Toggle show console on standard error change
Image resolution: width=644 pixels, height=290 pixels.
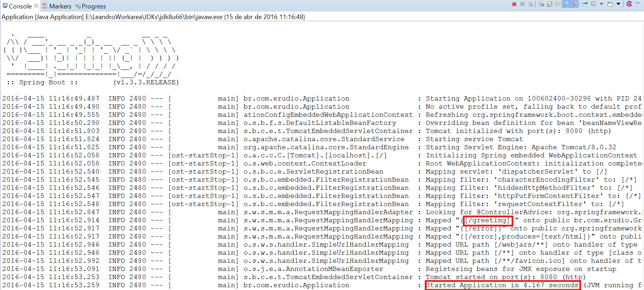click(574, 4)
